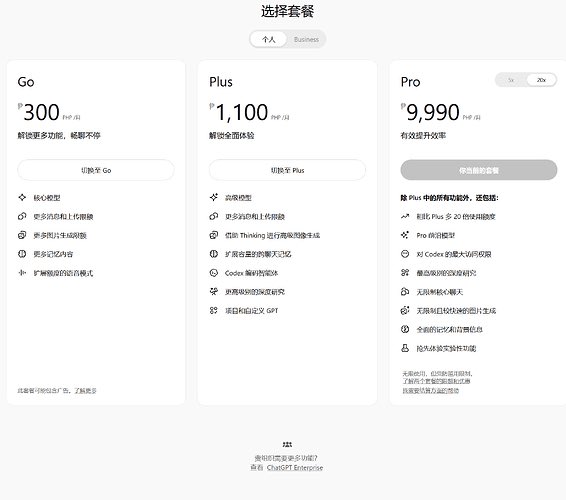
Task: Click the 解锁全面体验 tagline
Action: click(x=231, y=135)
